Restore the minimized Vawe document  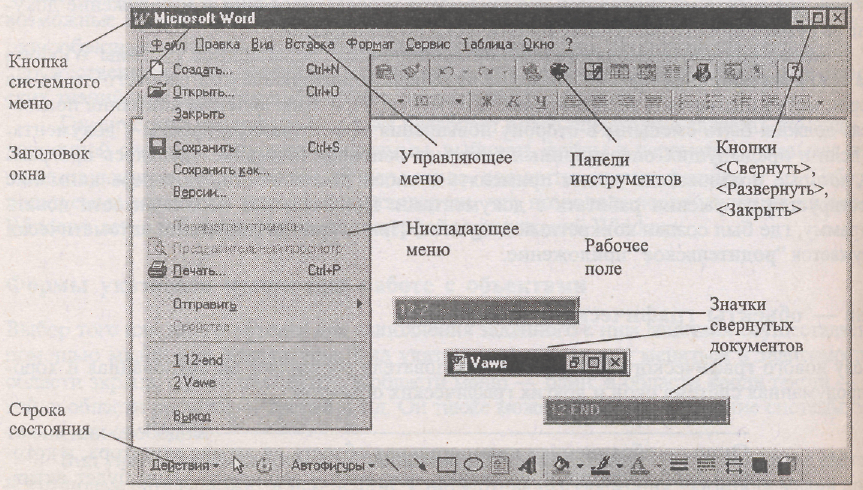(574, 363)
